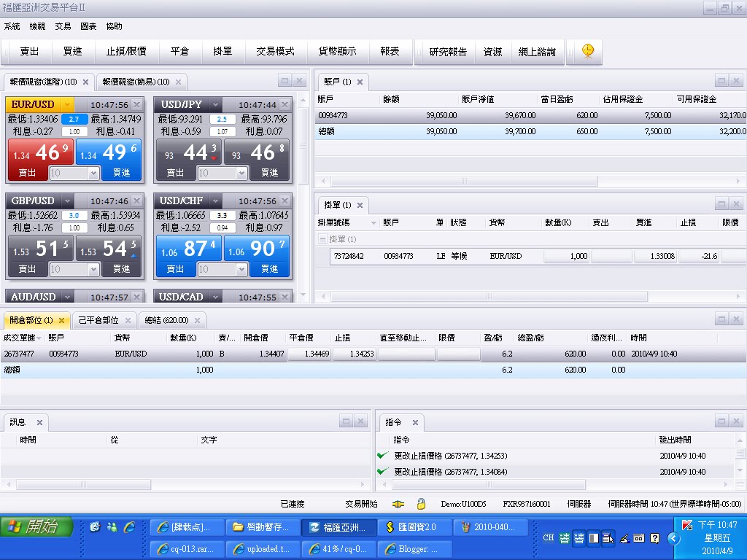Close the 掛單 (1) tab
Screen dimensions: 747x560
[x=360, y=205]
